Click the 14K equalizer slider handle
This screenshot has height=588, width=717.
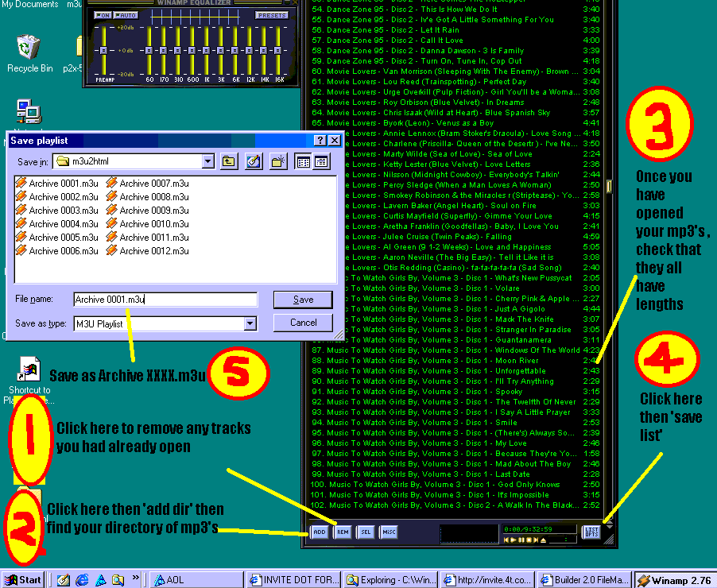(x=263, y=50)
